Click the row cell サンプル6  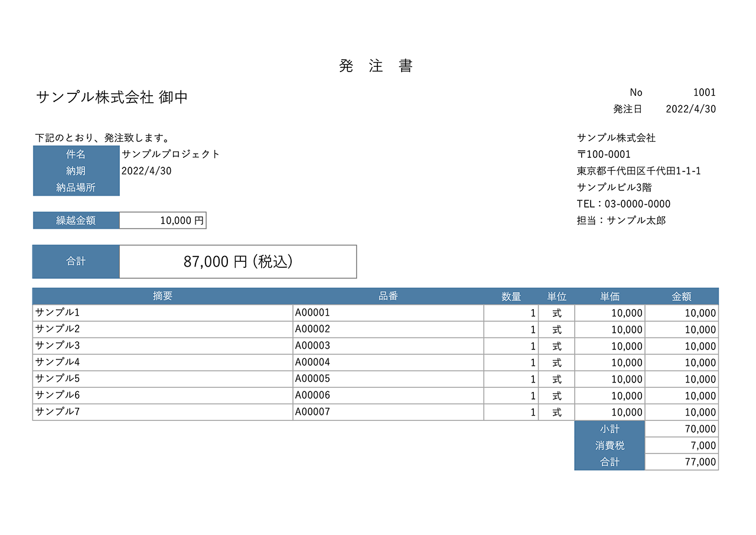click(163, 395)
